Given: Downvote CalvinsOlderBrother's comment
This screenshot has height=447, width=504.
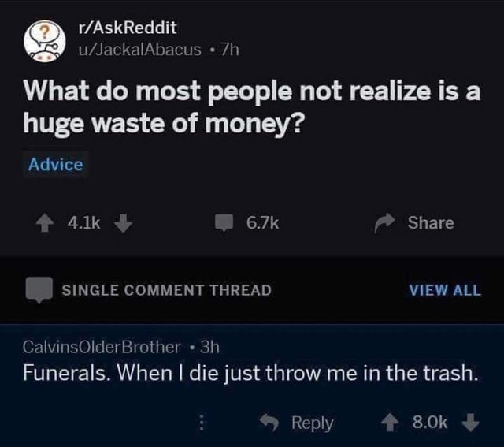Looking at the screenshot, I should [471, 423].
